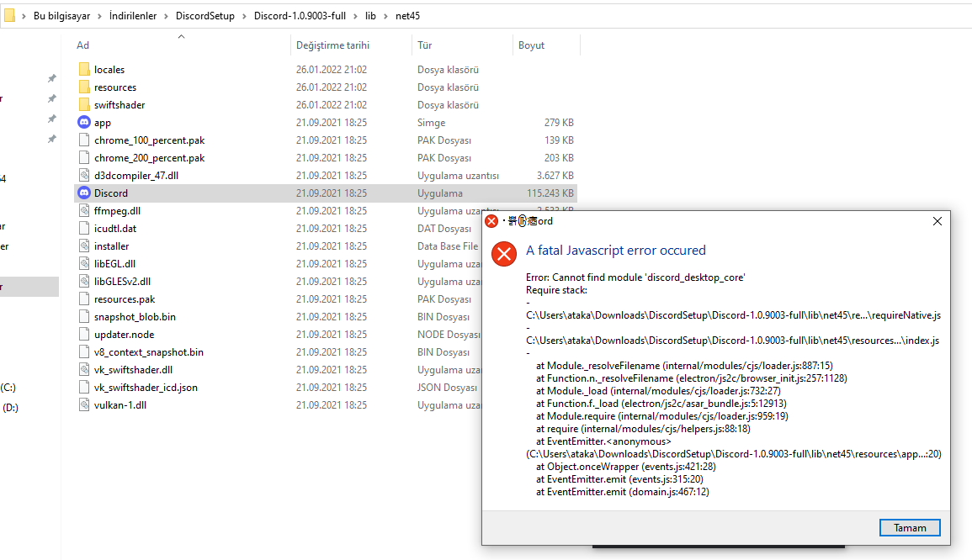The width and height of the screenshot is (972, 560).
Task: Navigate to Bu bilgisayar breadcrumb
Action: 62,16
